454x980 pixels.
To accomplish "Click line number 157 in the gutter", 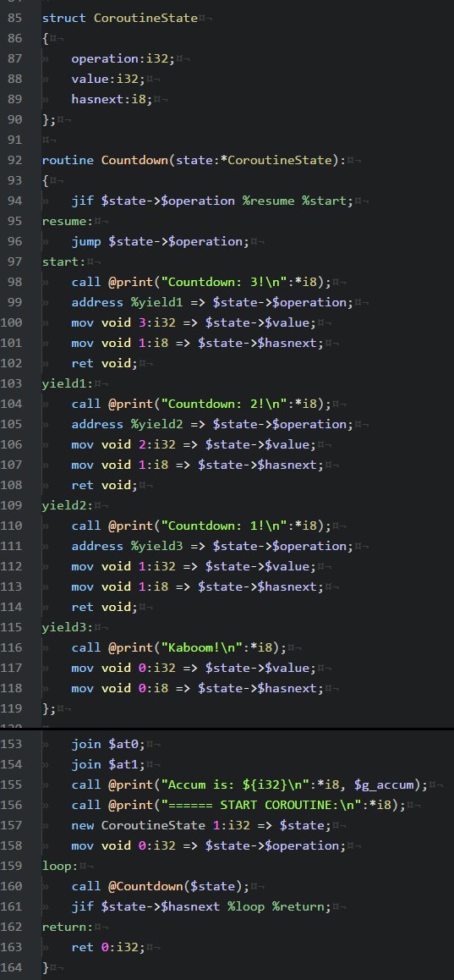I will (x=11, y=826).
